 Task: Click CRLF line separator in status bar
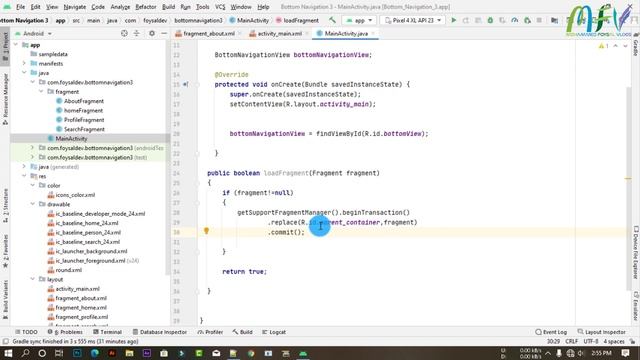pyautogui.click(x=571, y=341)
